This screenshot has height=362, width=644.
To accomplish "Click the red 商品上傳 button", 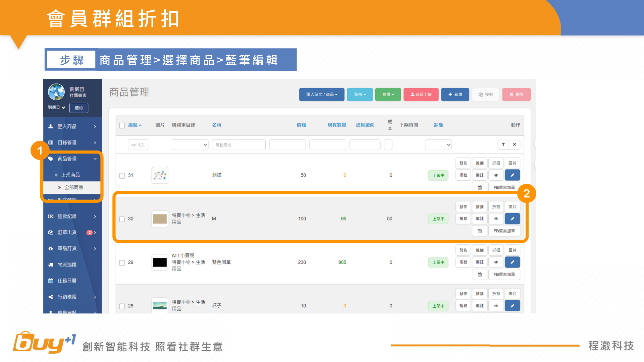I will 421,95.
